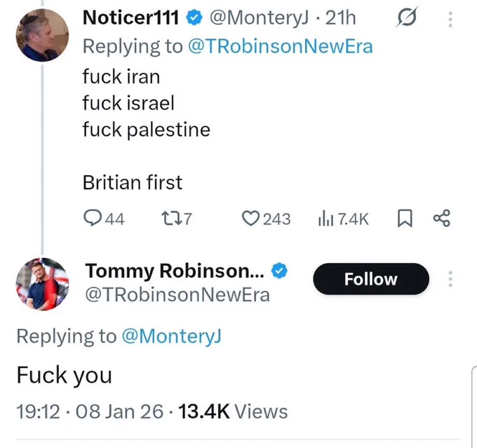Click Noticer111's verified badge
Viewport: 477px width, 448px height.
point(194,18)
